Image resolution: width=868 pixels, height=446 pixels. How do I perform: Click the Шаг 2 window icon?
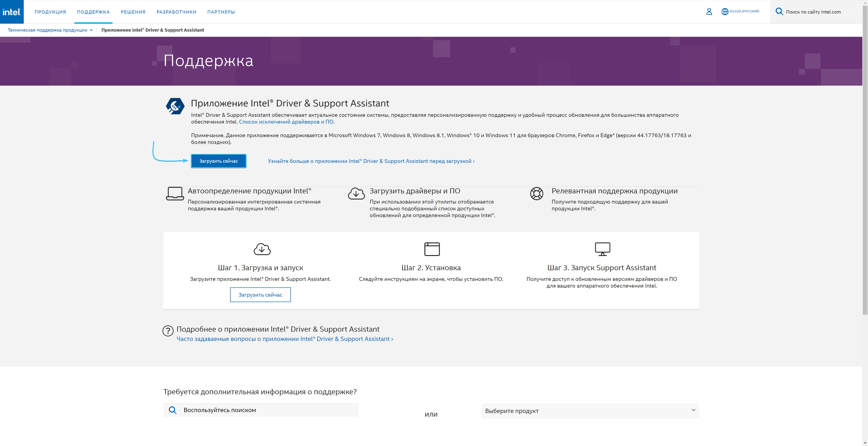tap(432, 249)
